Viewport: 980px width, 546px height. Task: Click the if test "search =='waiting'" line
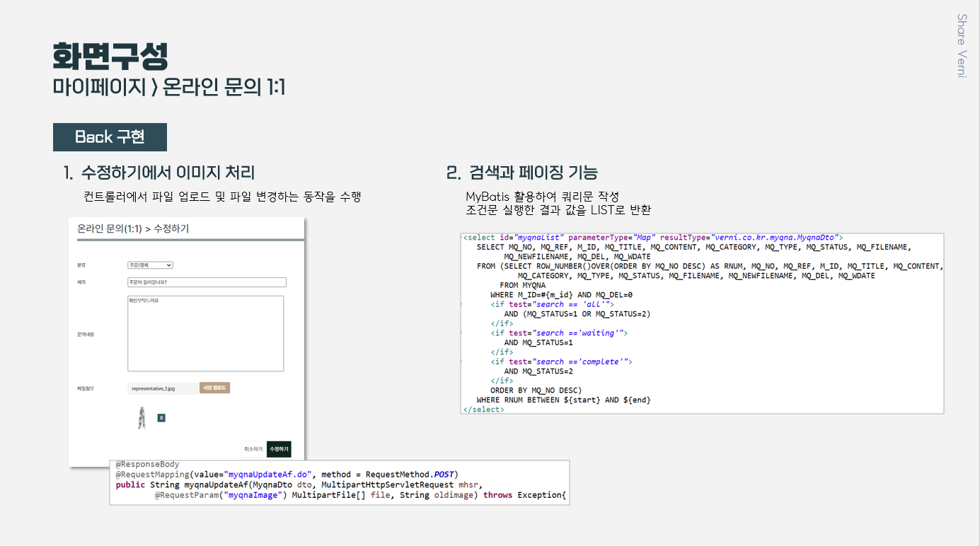click(x=559, y=333)
